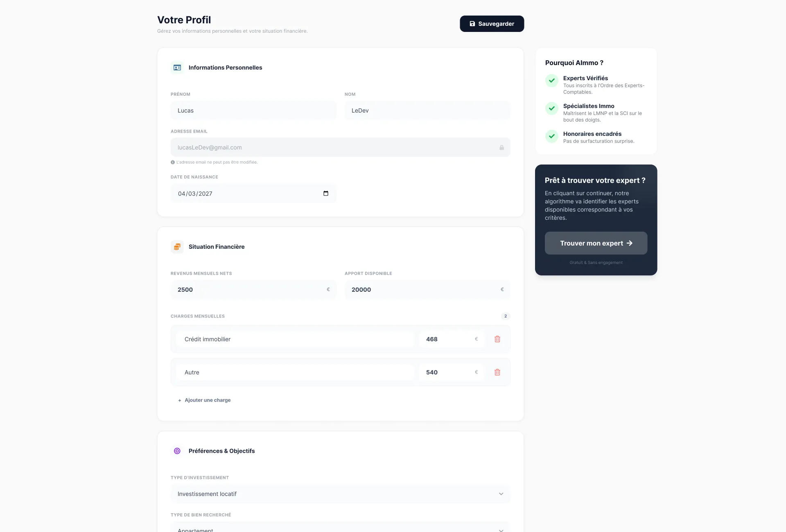
Task: Click the Charges mensuelles label
Action: click(x=198, y=316)
